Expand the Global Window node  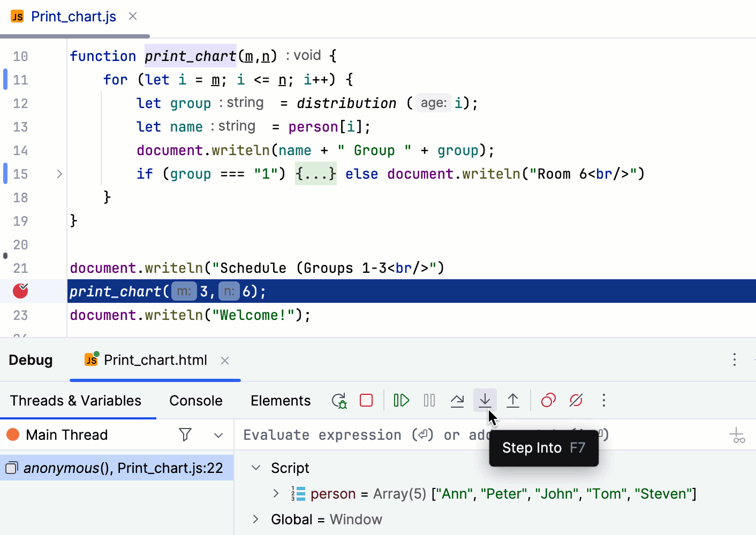pyautogui.click(x=256, y=519)
